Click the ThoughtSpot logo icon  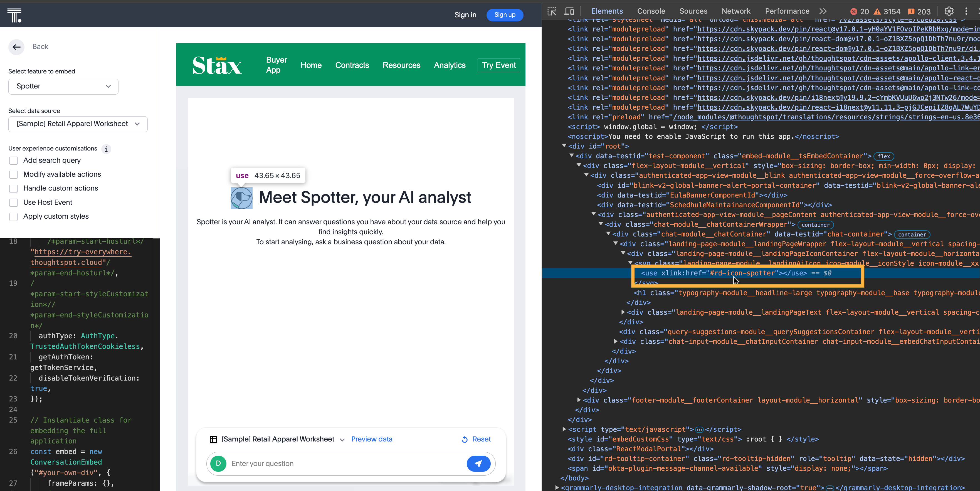[x=14, y=15]
